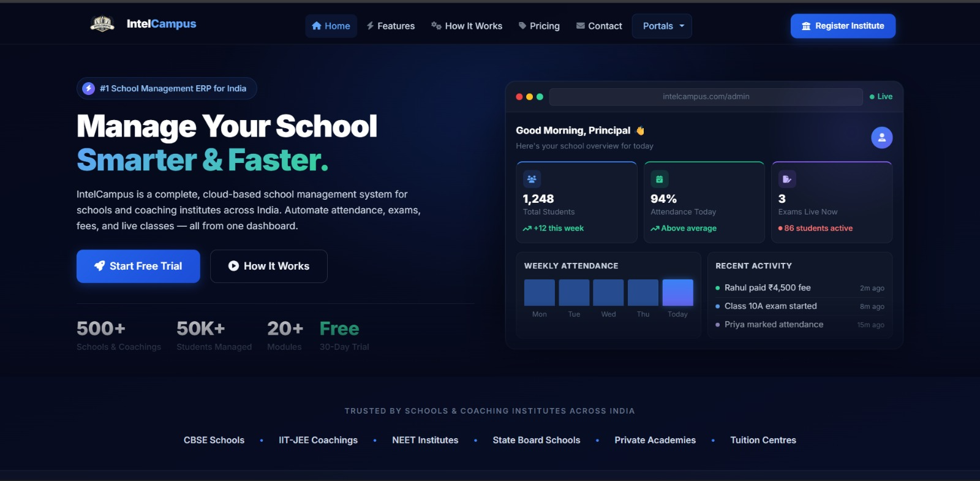This screenshot has height=481, width=980.
Task: Go to Features in navigation
Action: click(390, 26)
